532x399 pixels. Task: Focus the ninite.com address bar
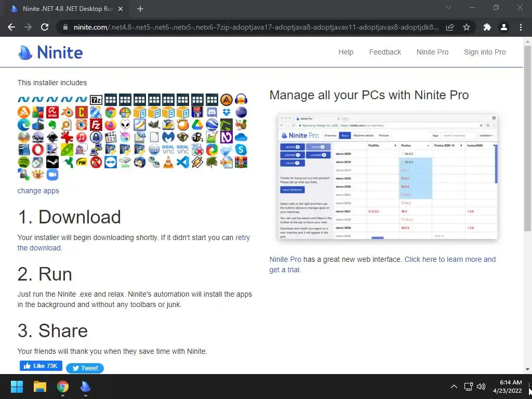pyautogui.click(x=256, y=27)
